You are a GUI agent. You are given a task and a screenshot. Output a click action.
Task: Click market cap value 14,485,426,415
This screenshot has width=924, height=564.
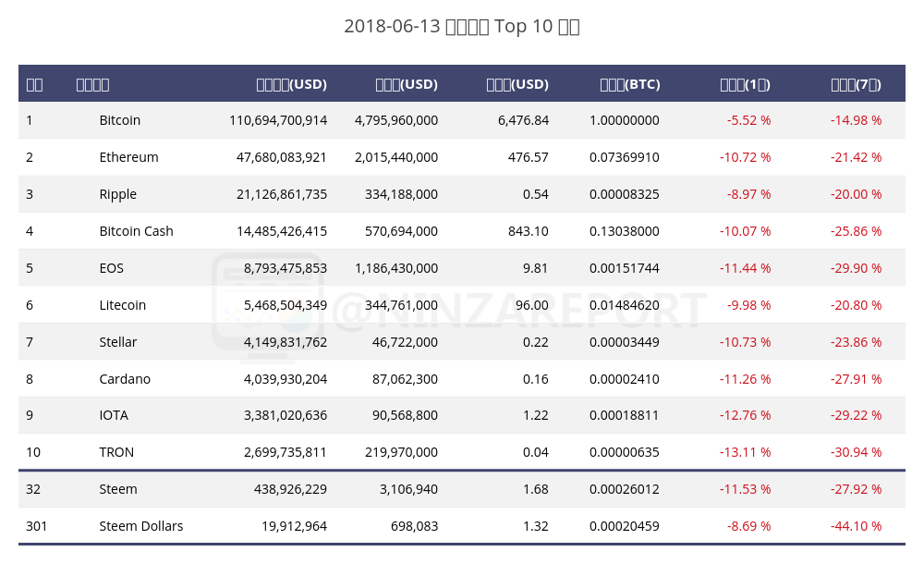[x=282, y=231]
